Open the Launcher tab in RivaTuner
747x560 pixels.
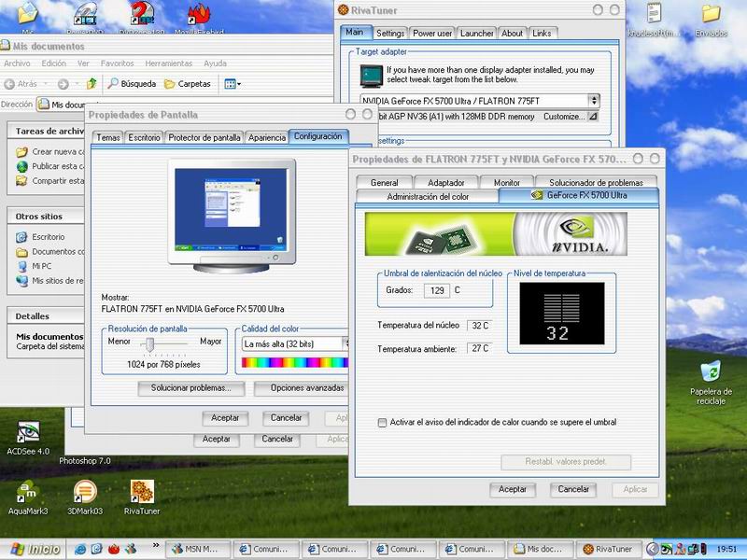pos(476,34)
